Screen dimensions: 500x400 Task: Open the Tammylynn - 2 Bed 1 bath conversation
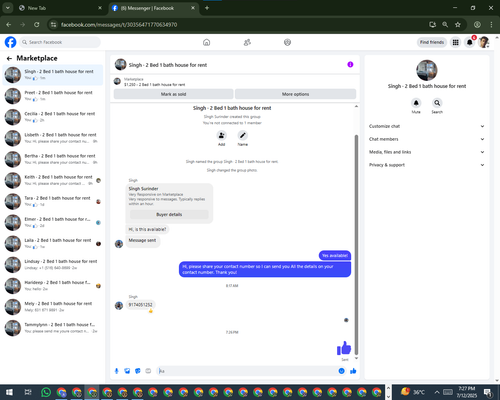tap(53, 328)
